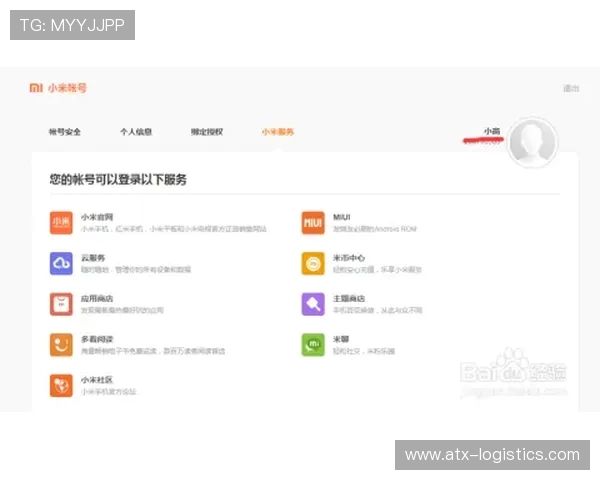The image size is (600, 480).
Task: Switch to the 帐号安全 tab
Action: (65, 132)
